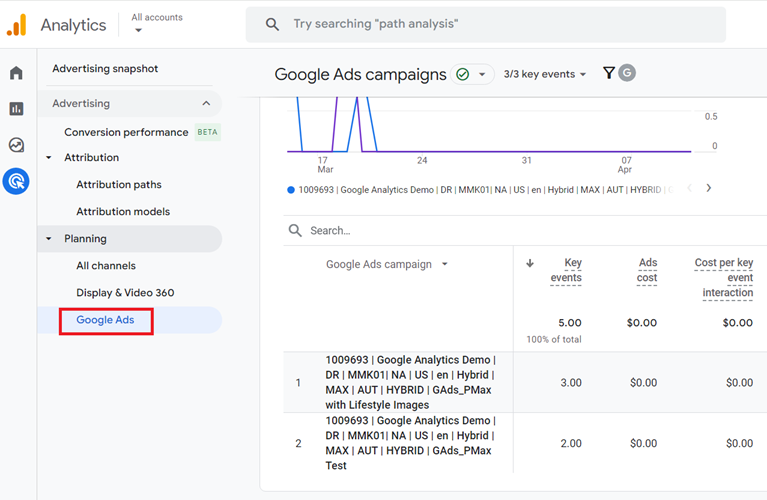Viewport: 767px width, 500px height.
Task: Click the green checkmark status icon
Action: [x=462, y=74]
